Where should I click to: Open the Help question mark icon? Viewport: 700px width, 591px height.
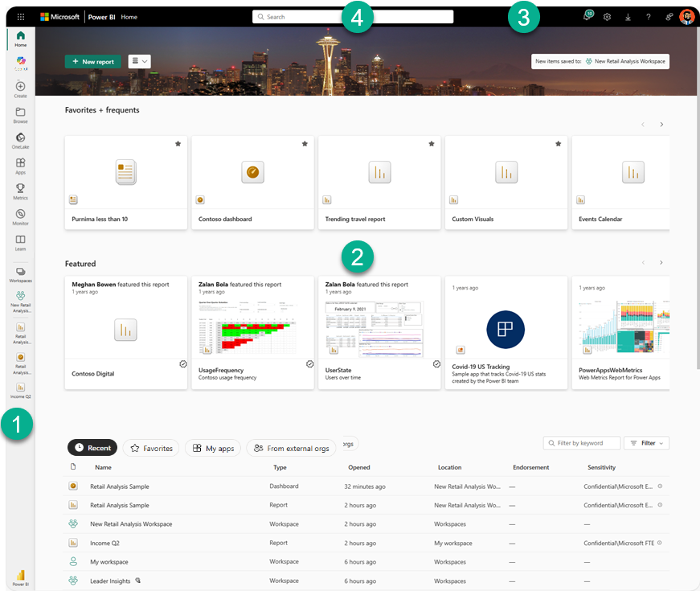[649, 17]
